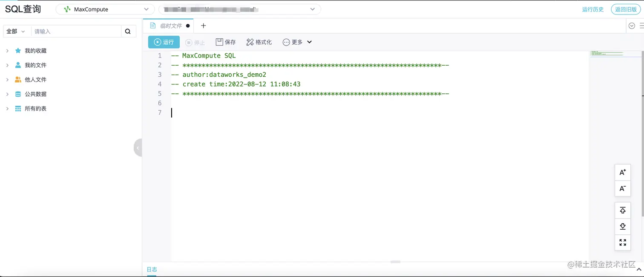Expand the 我的文件 tree node

(7, 65)
